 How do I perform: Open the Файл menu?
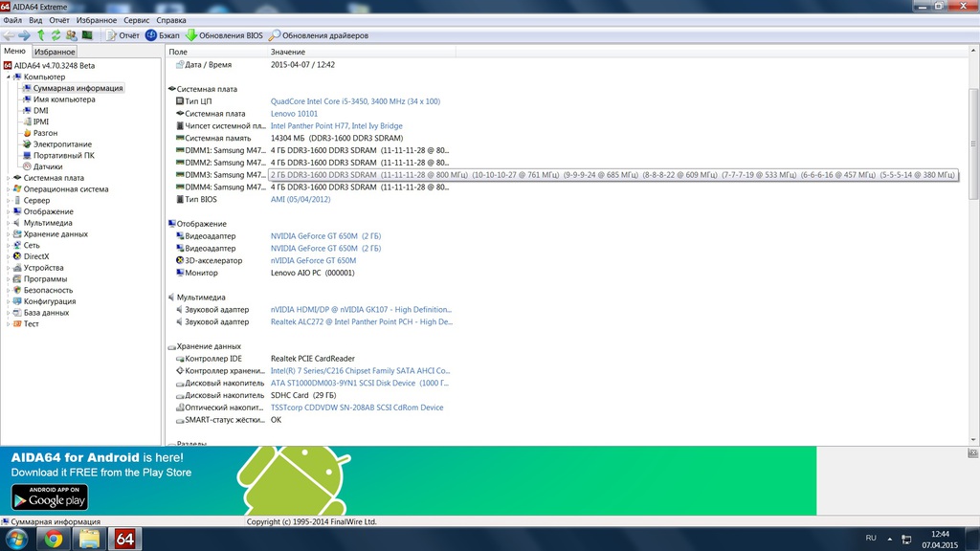pos(12,20)
